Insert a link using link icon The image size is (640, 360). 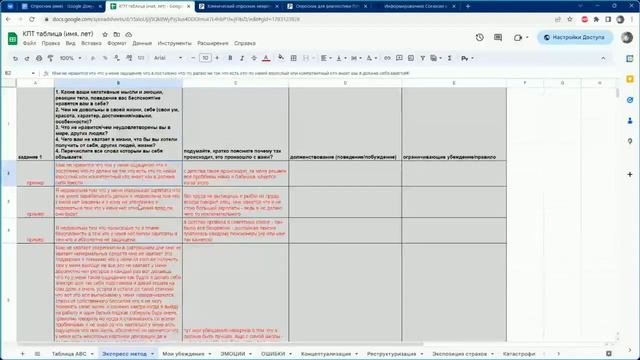pos(387,58)
